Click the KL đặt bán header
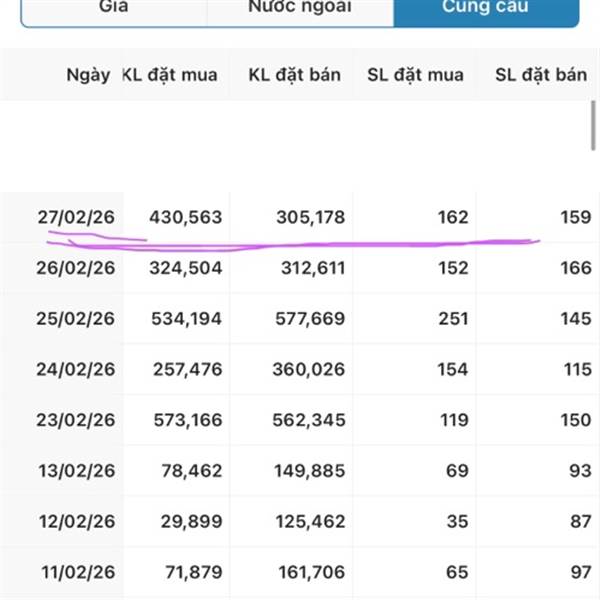 point(295,75)
